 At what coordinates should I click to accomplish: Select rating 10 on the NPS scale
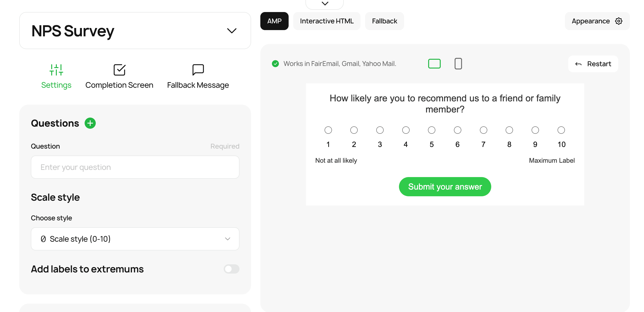561,130
